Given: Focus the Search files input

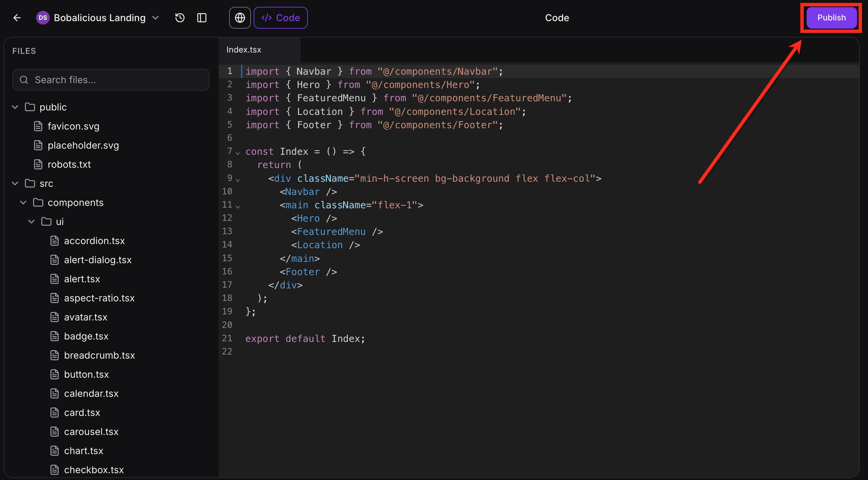Looking at the screenshot, I should coord(116,80).
